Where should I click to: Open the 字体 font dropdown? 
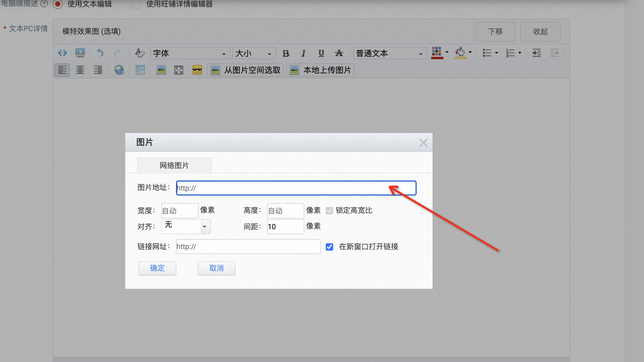(x=190, y=53)
